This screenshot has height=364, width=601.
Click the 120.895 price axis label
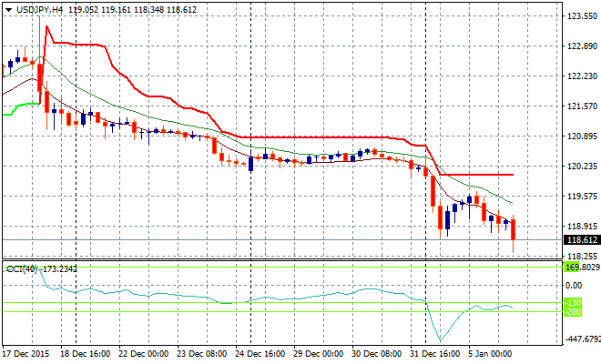582,136
